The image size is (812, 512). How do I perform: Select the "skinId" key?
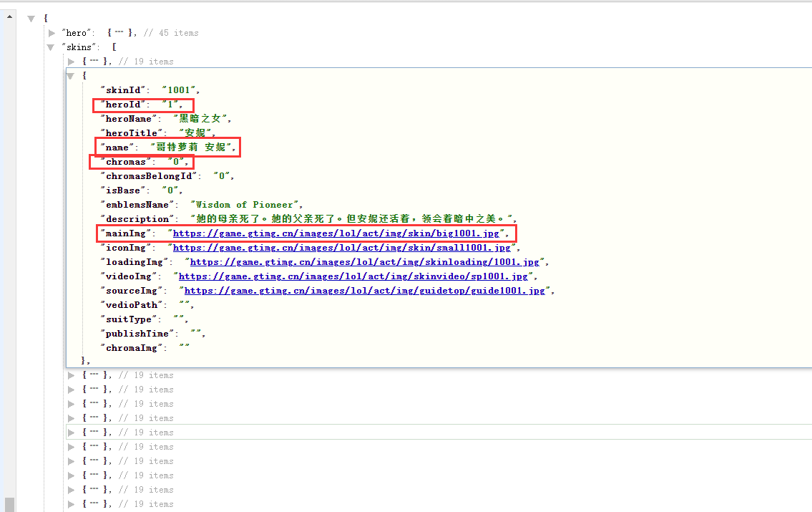coord(123,90)
